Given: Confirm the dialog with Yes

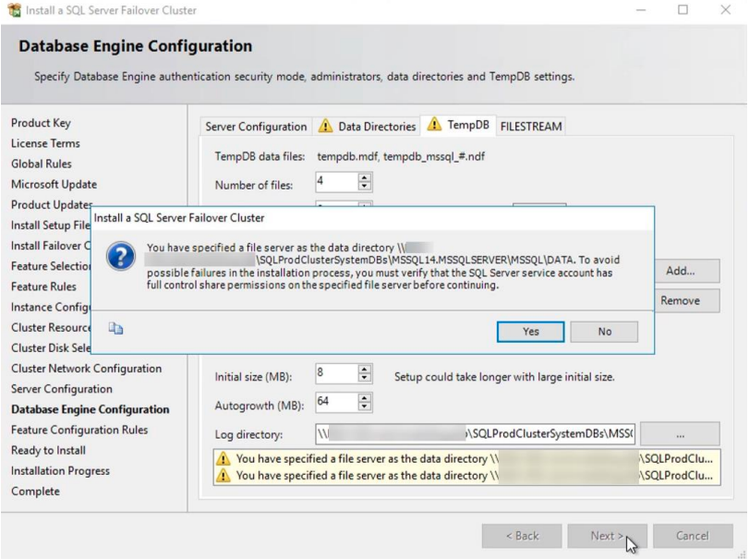Looking at the screenshot, I should pos(530,332).
